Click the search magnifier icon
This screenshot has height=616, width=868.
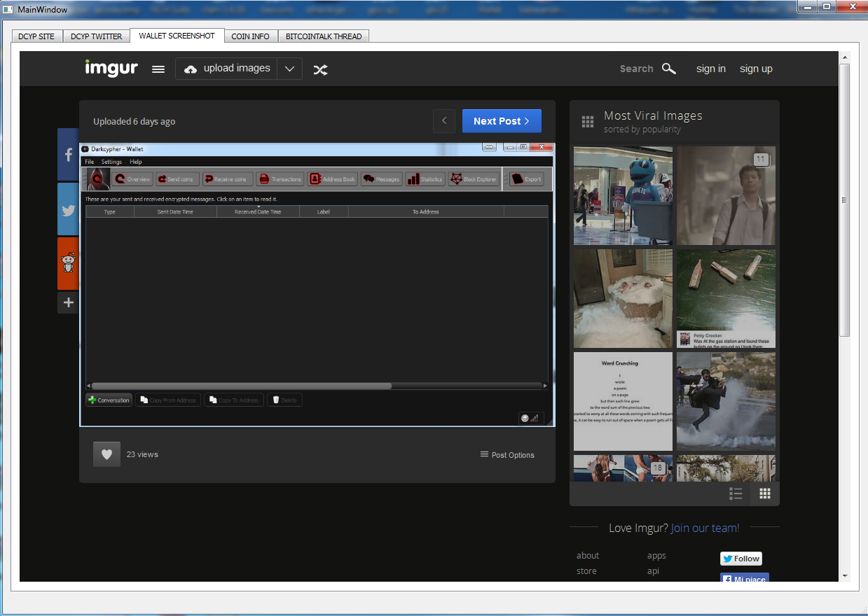pyautogui.click(x=669, y=69)
